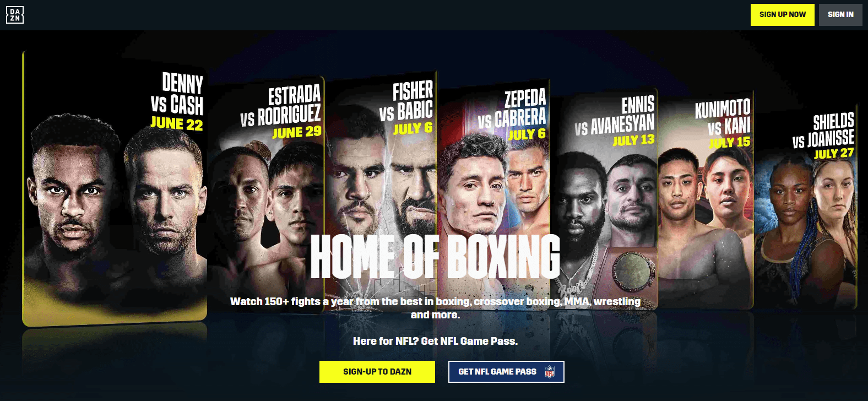Viewport: 868px width, 401px height.
Task: Open the Denny vs Cash fight card
Action: [115, 187]
